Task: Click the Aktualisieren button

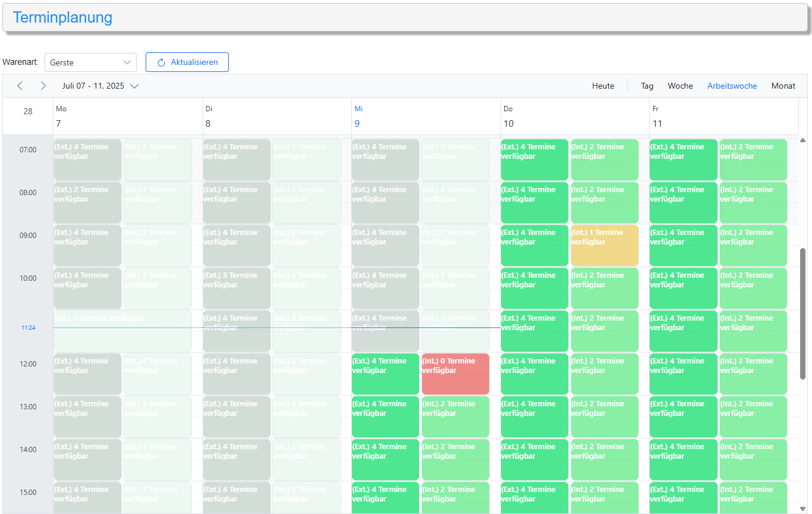Action: tap(187, 62)
